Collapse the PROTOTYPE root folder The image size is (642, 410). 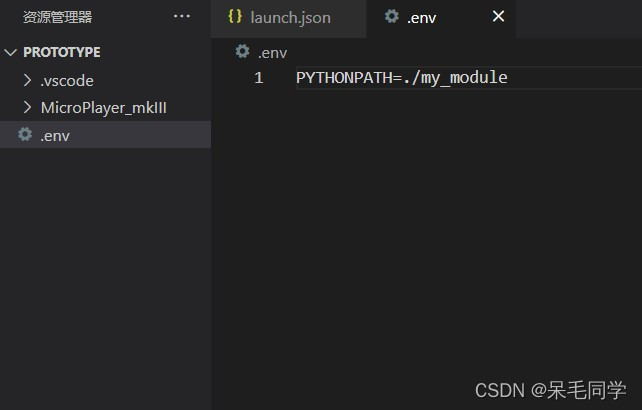pos(10,52)
